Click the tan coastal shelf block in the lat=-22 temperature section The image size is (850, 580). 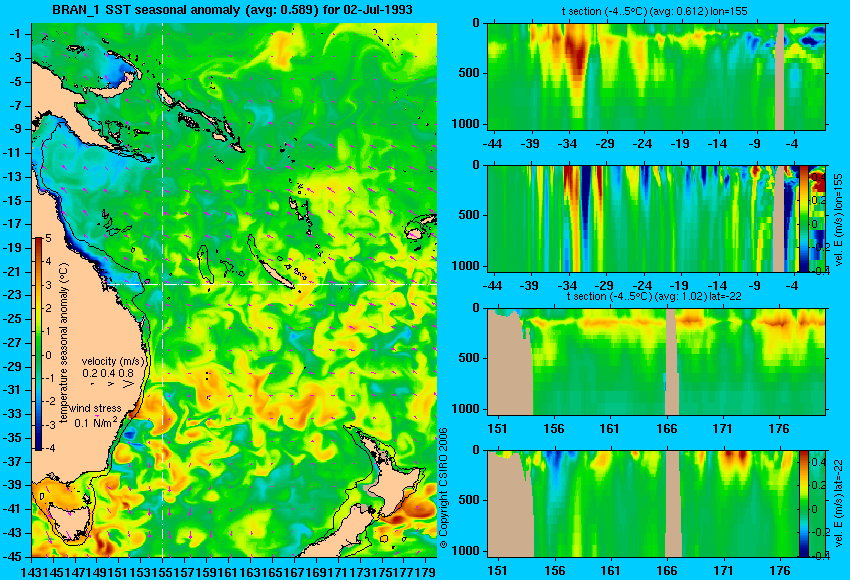coord(510,362)
